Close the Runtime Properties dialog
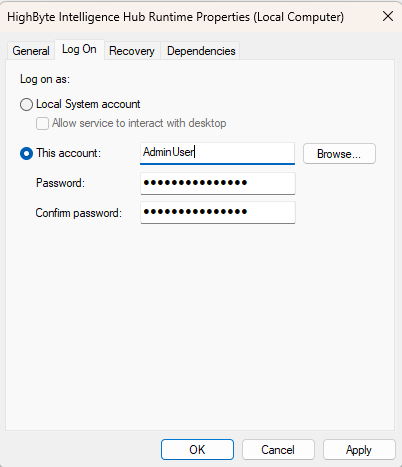 pyautogui.click(x=388, y=16)
